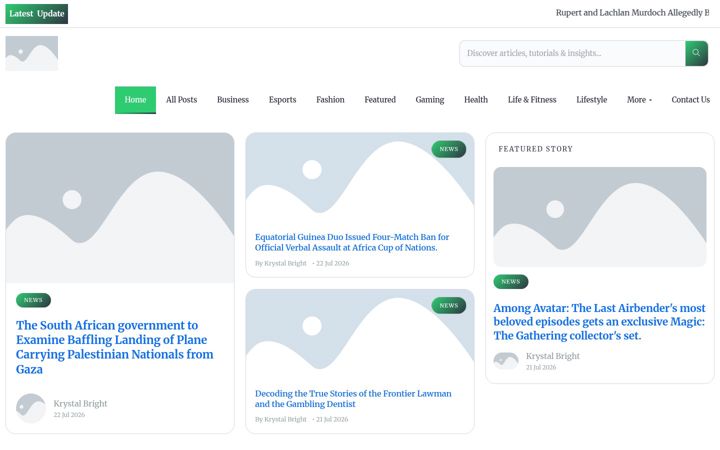Click By Krystal Bright on Frontier Lawman card
The height and width of the screenshot is (450, 720).
click(281, 419)
